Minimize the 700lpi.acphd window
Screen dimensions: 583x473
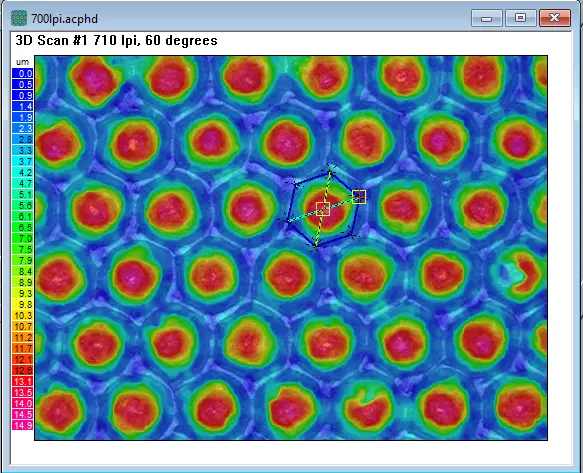click(487, 18)
